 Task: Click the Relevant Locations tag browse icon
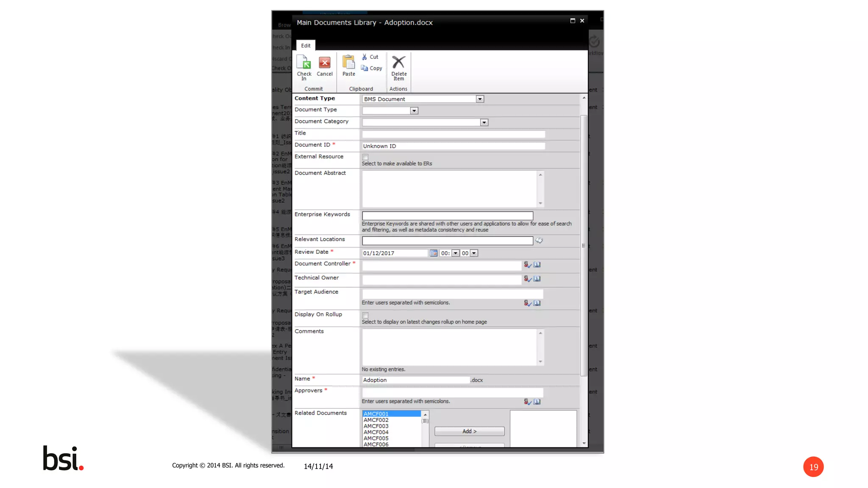pos(539,241)
